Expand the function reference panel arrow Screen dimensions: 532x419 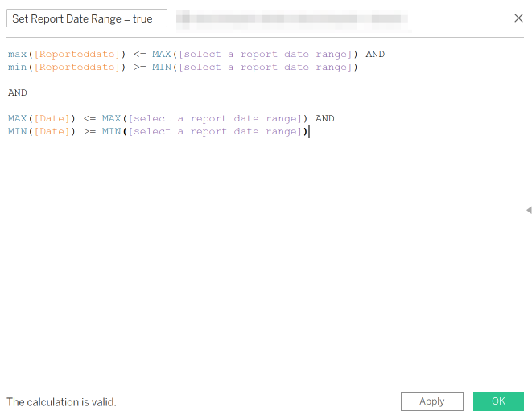coord(529,210)
